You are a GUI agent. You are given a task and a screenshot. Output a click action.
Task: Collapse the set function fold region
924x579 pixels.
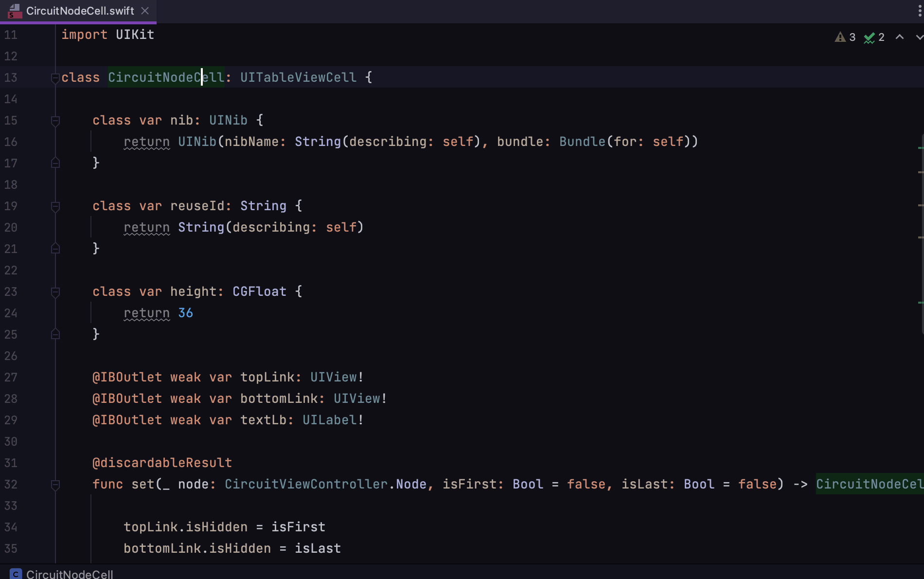pyautogui.click(x=55, y=485)
